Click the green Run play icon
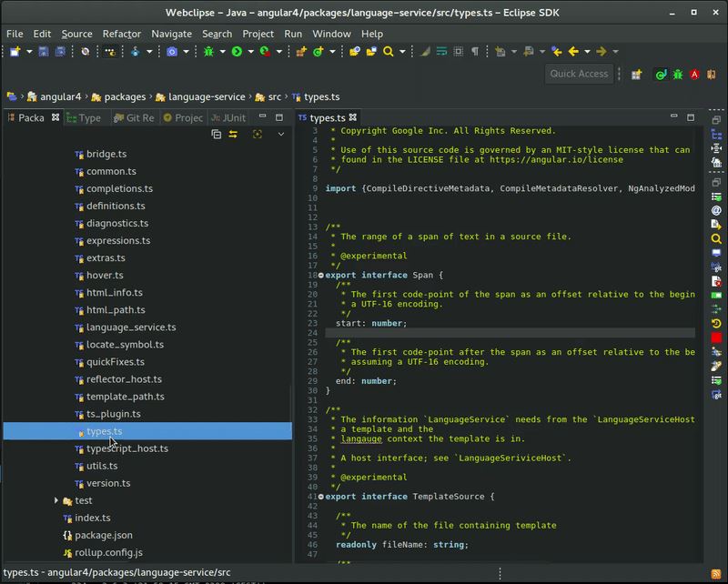 [x=237, y=52]
